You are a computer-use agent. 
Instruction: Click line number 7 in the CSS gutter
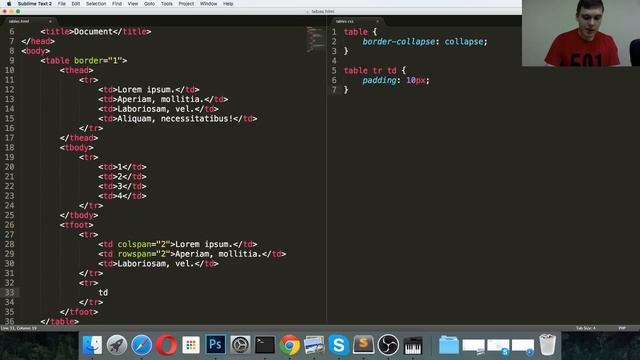click(334, 90)
